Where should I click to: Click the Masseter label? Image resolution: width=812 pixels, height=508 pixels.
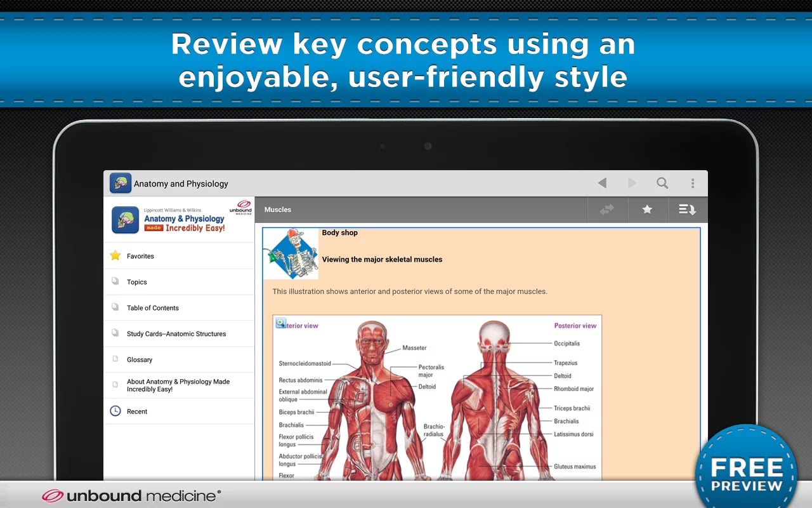[414, 348]
